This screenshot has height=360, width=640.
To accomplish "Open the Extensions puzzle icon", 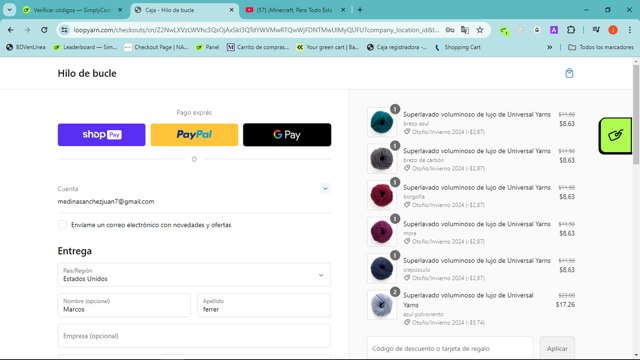I will [571, 30].
